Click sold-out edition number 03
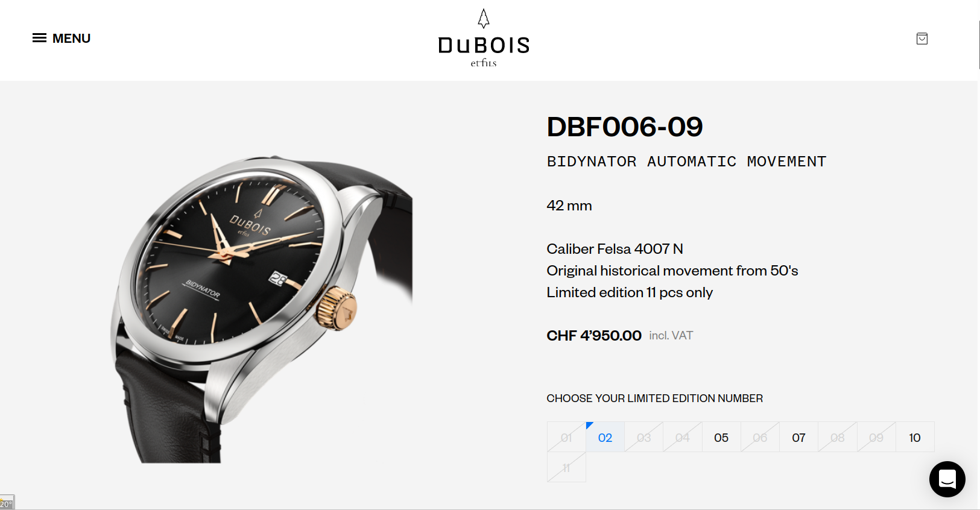Image resolution: width=980 pixels, height=510 pixels. 643,437
